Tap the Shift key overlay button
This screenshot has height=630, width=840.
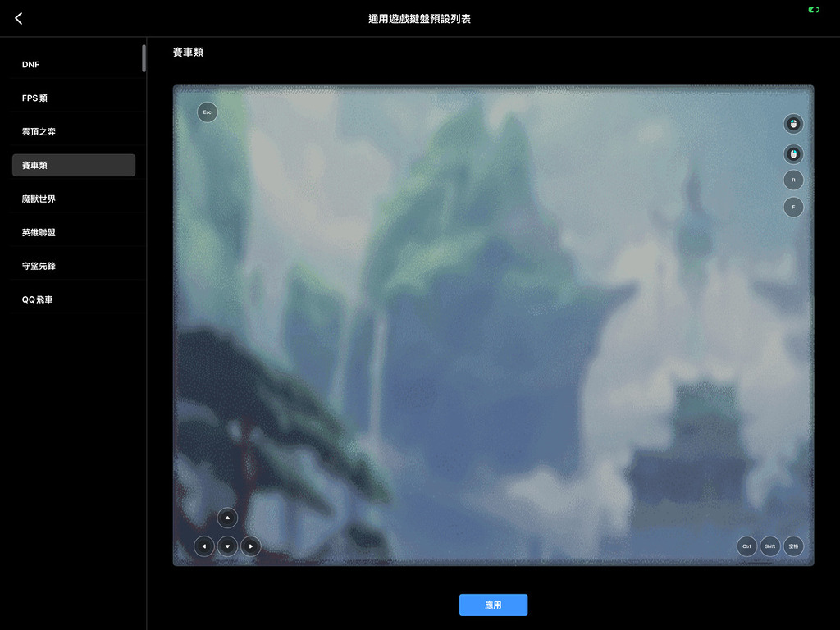769,546
